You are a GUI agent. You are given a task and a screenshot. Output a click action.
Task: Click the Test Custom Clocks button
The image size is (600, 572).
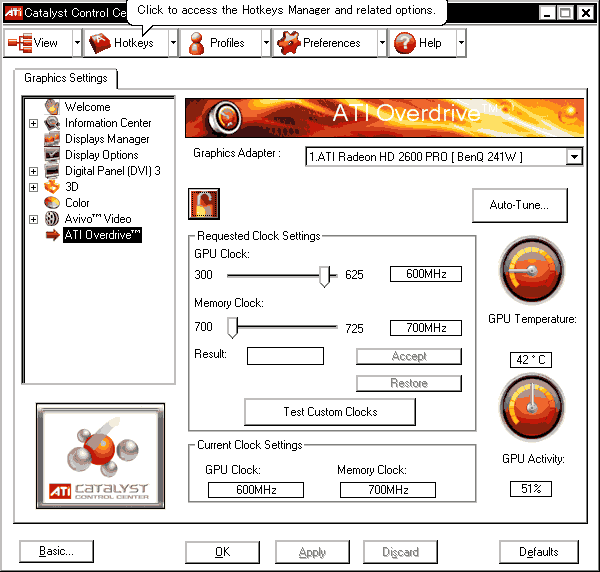330,412
